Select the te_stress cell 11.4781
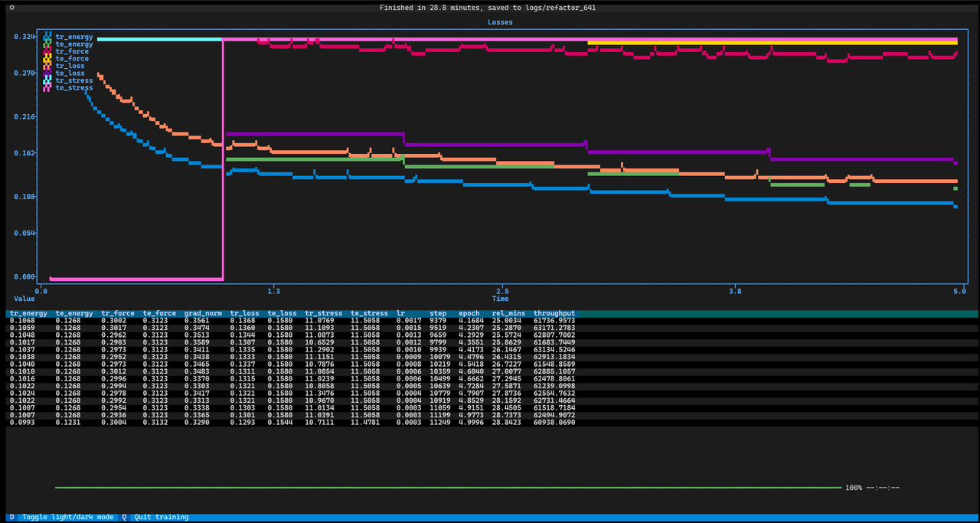 366,422
